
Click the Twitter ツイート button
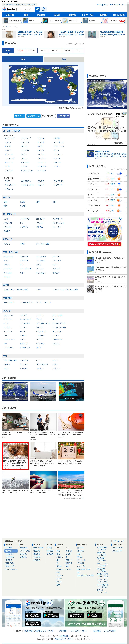point(19,116)
